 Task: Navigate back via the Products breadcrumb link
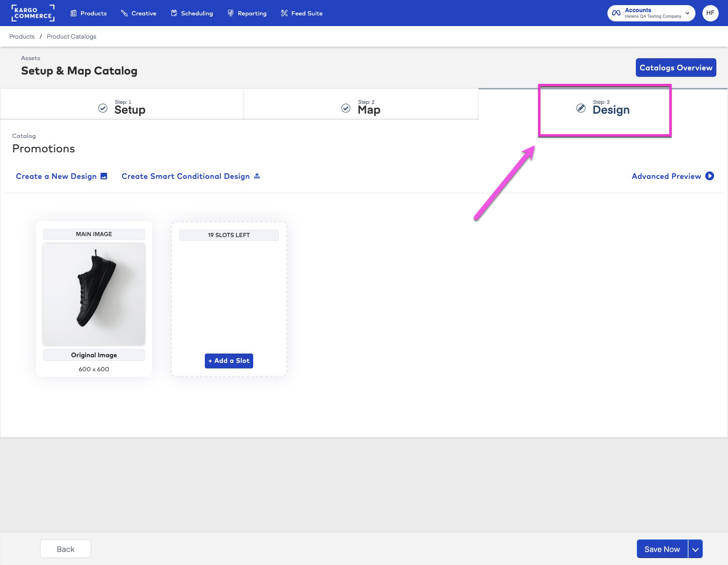click(21, 36)
